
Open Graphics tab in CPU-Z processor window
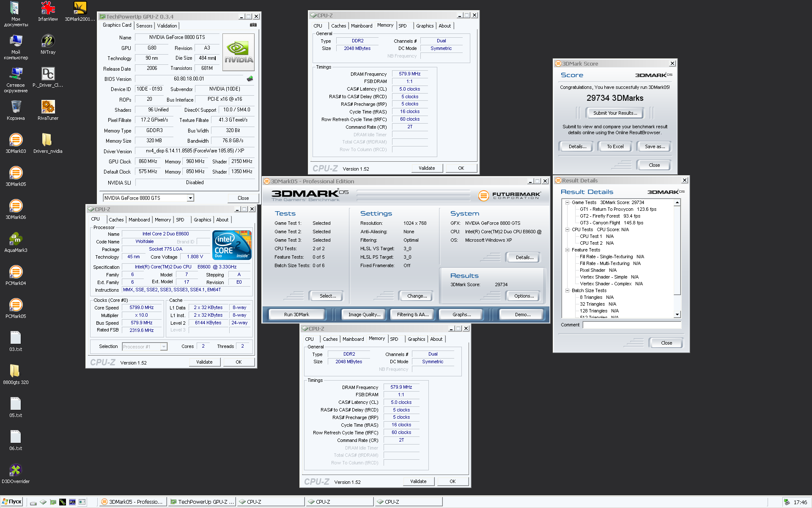(x=203, y=220)
